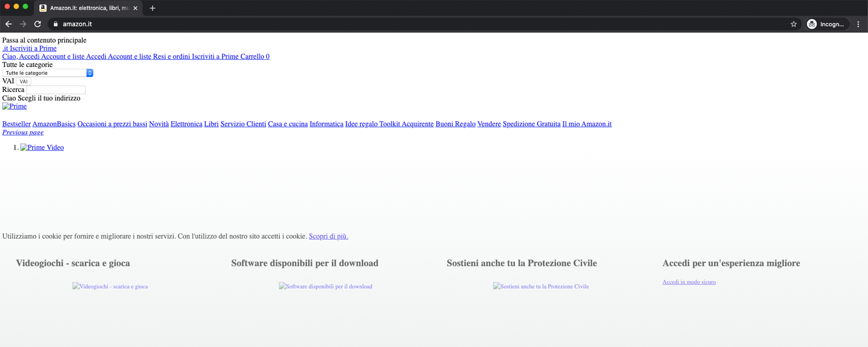Open Buoni Regalo link
The width and height of the screenshot is (868, 347).
pyautogui.click(x=455, y=124)
